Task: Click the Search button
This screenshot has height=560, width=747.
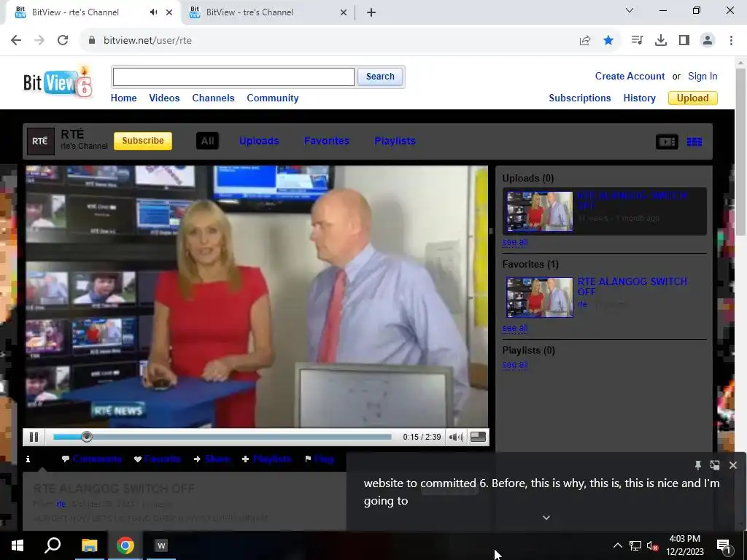Action: pyautogui.click(x=380, y=77)
